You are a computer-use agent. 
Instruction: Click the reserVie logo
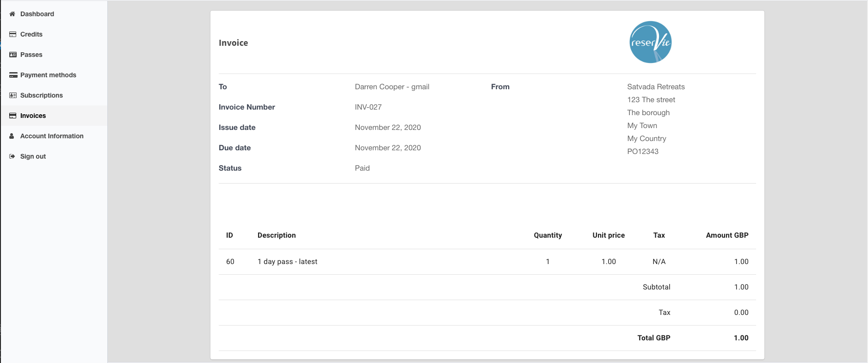[650, 42]
